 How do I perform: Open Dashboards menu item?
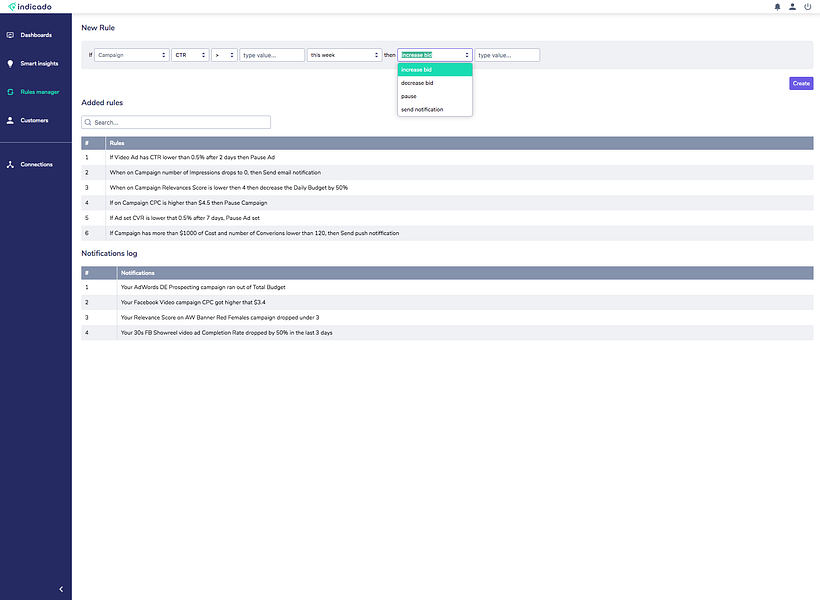tap(36, 35)
